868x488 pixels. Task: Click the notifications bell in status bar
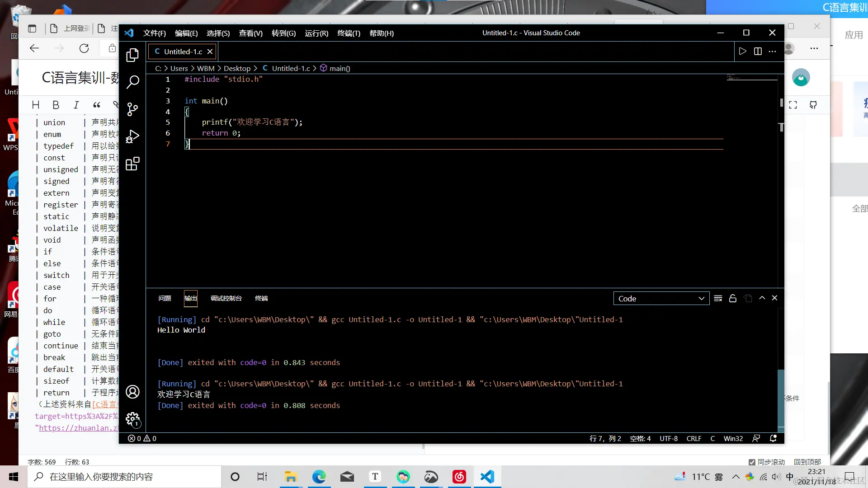773,438
